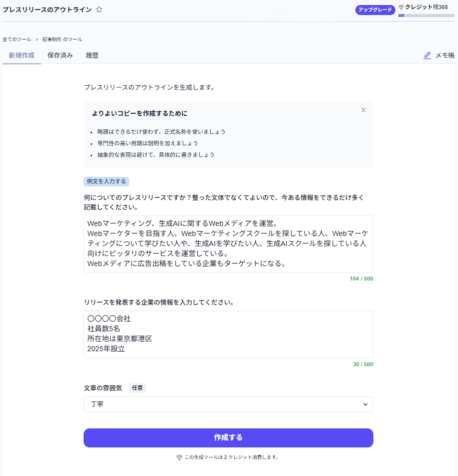The height and width of the screenshot is (476, 458).
Task: Click the この生成ツールは 2 クレジット消費します note
Action: [x=231, y=457]
